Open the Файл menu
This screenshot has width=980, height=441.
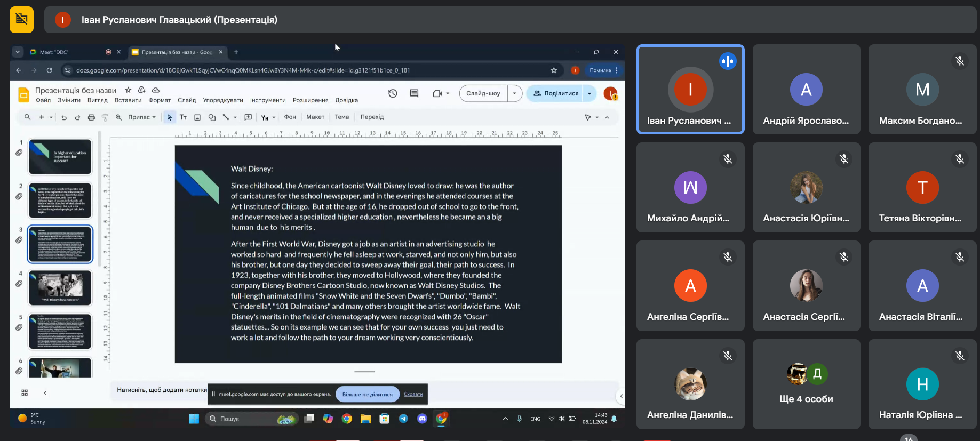[43, 100]
